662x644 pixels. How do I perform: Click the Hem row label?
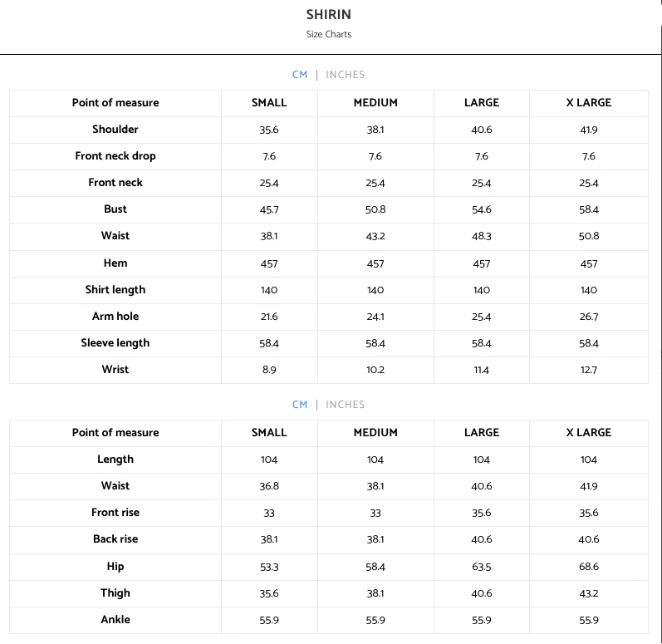115,263
